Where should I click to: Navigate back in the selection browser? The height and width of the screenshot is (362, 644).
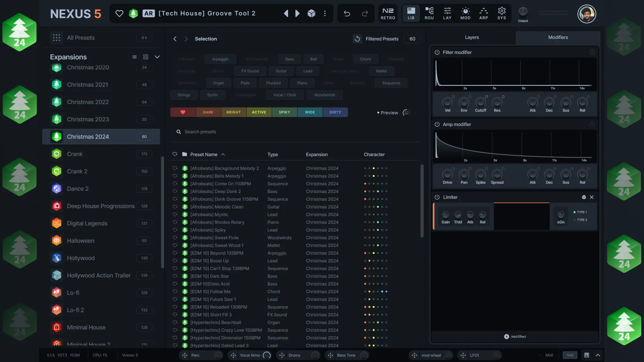175,39
